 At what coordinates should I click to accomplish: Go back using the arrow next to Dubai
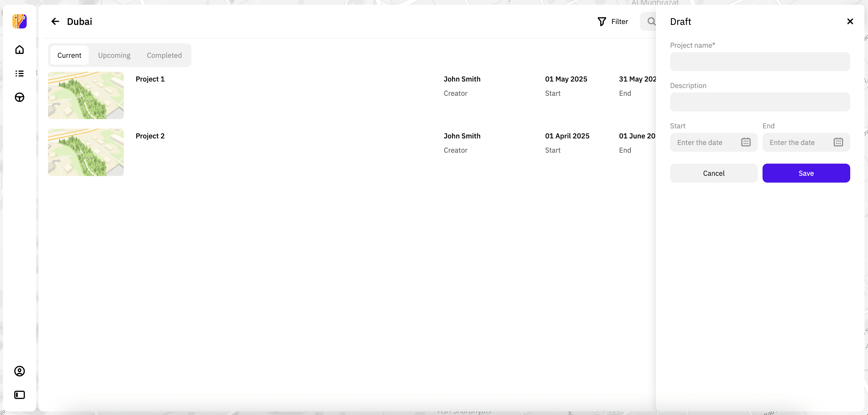point(55,21)
